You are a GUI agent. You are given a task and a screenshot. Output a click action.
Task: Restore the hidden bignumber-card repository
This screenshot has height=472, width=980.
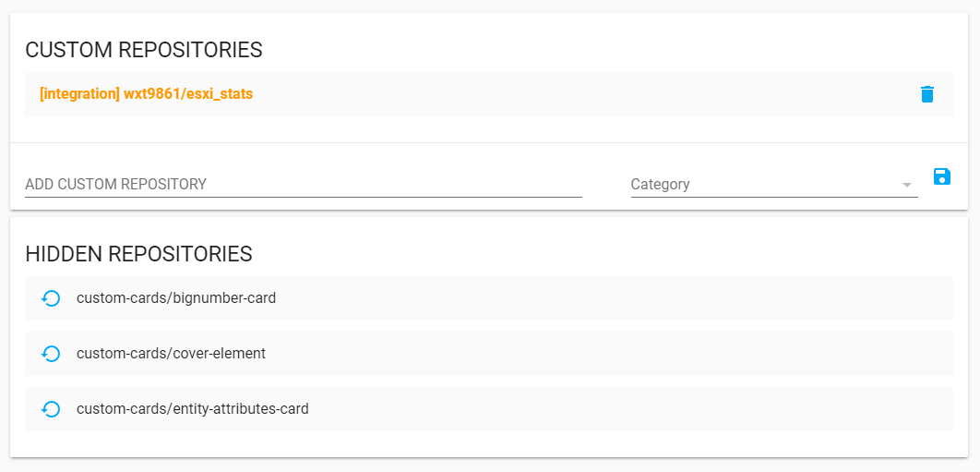click(52, 298)
